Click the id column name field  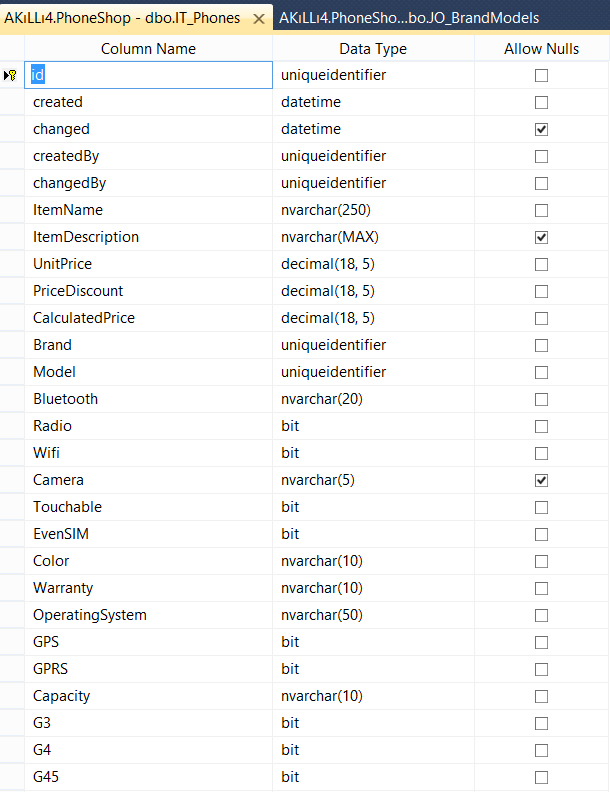click(x=148, y=75)
